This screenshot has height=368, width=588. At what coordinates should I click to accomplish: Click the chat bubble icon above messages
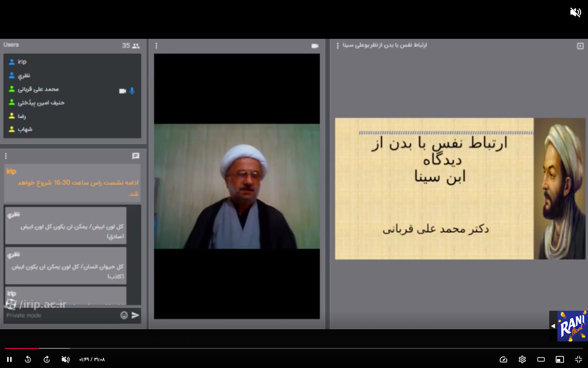(x=136, y=156)
